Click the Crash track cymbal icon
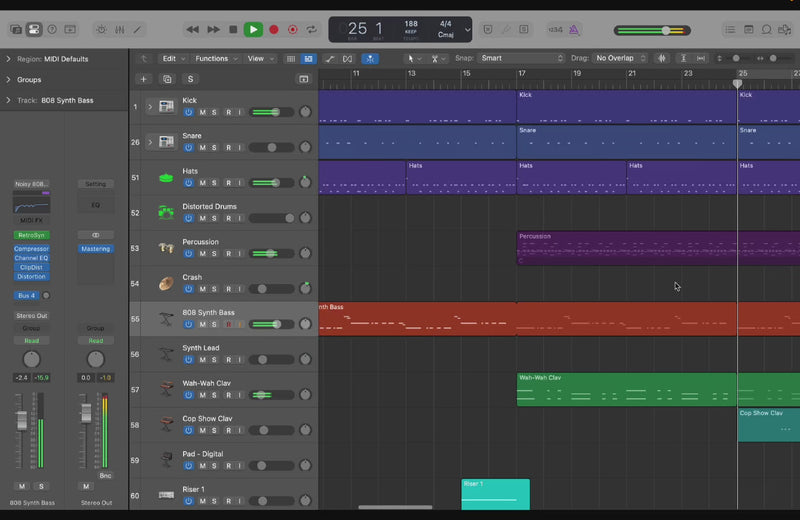The height and width of the screenshot is (520, 800). click(x=165, y=284)
